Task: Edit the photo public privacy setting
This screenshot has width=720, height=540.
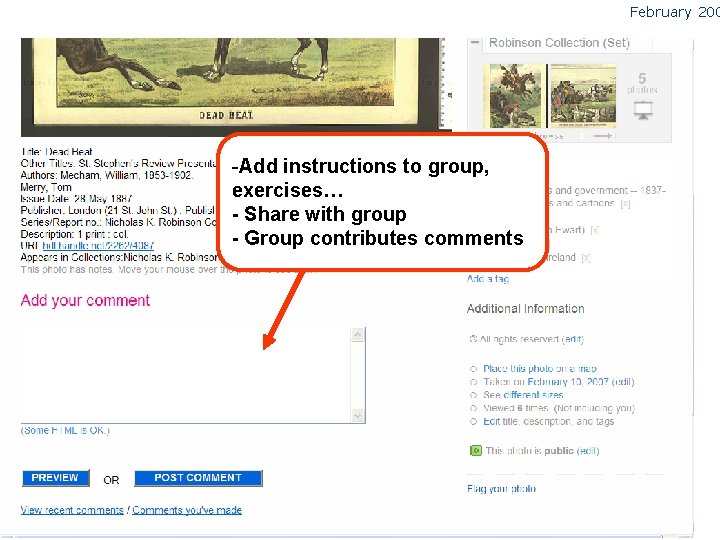Action: click(588, 451)
